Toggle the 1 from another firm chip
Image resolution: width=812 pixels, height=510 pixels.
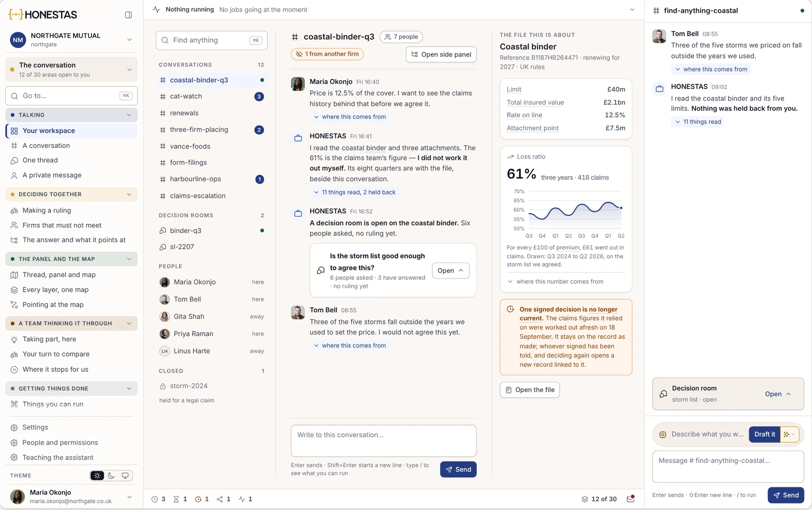pyautogui.click(x=327, y=54)
